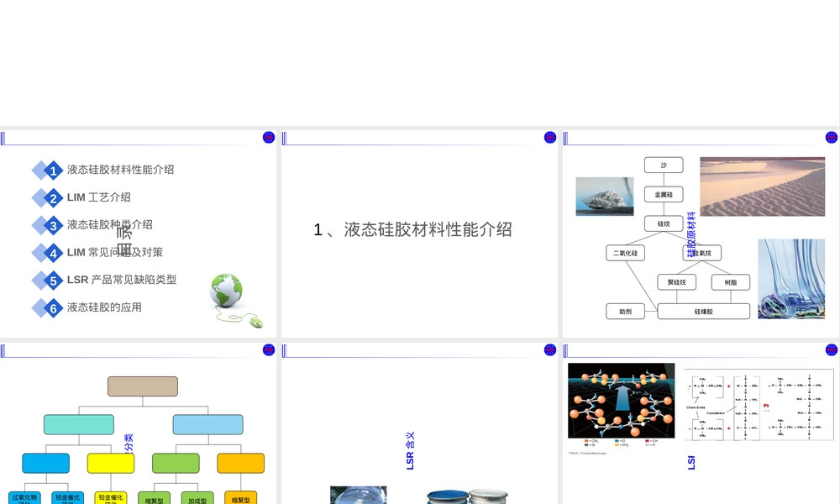840x504 pixels.
Task: Click the 过氧化物 box in classification chart
Action: pyautogui.click(x=24, y=497)
